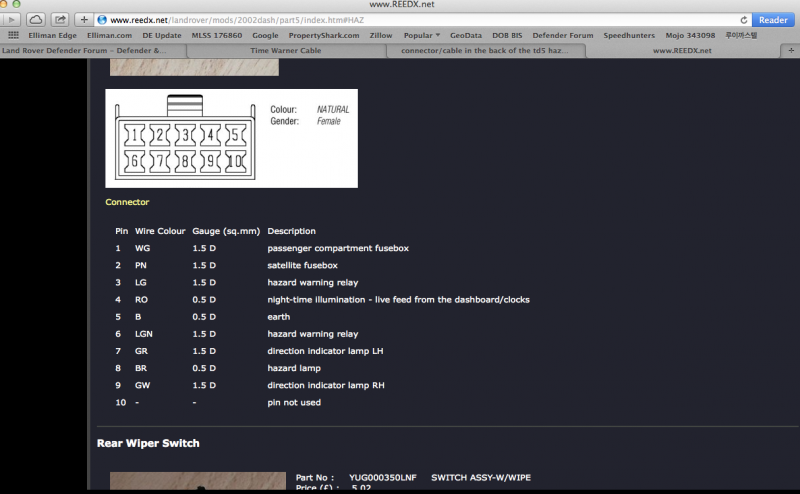Click 'night-time illumination' description row

point(398,300)
